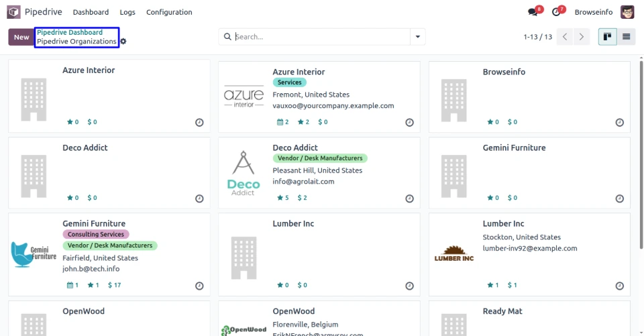Follow the Pipedrive Dashboard breadcrumb link
This screenshot has width=644, height=336.
pyautogui.click(x=70, y=32)
